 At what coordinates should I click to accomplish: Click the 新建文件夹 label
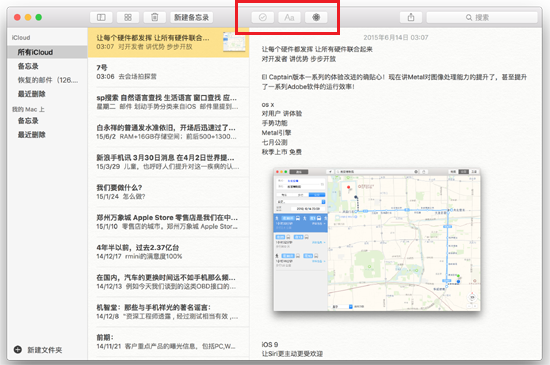(45, 350)
